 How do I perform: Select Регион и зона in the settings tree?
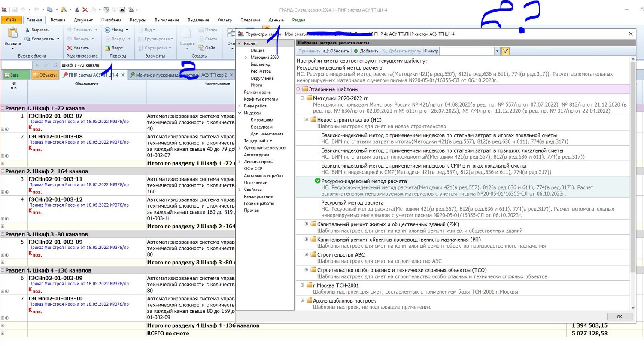coord(257,92)
